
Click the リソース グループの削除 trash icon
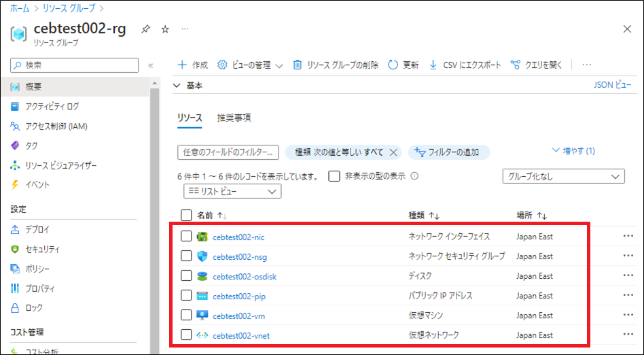coord(298,65)
